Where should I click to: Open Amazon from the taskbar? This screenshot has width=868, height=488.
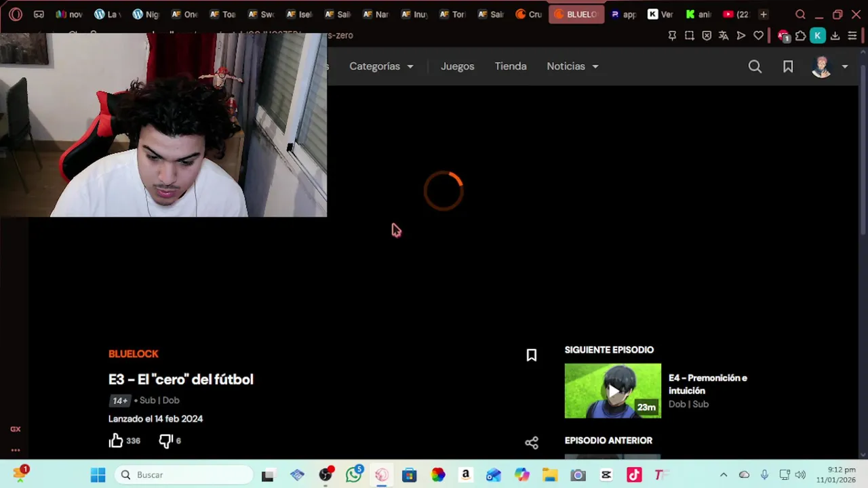coord(465,475)
